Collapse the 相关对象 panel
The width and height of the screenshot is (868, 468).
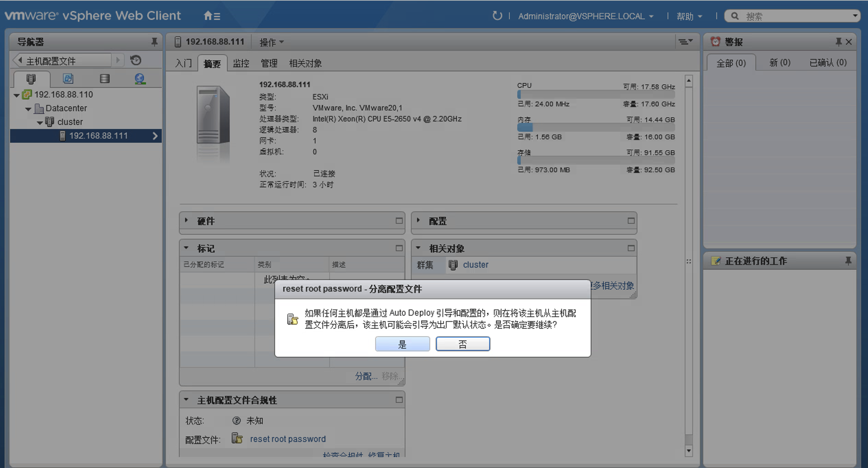click(x=418, y=248)
